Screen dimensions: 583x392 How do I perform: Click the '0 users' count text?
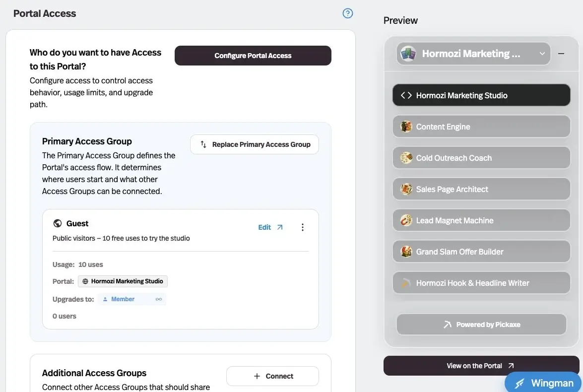65,316
